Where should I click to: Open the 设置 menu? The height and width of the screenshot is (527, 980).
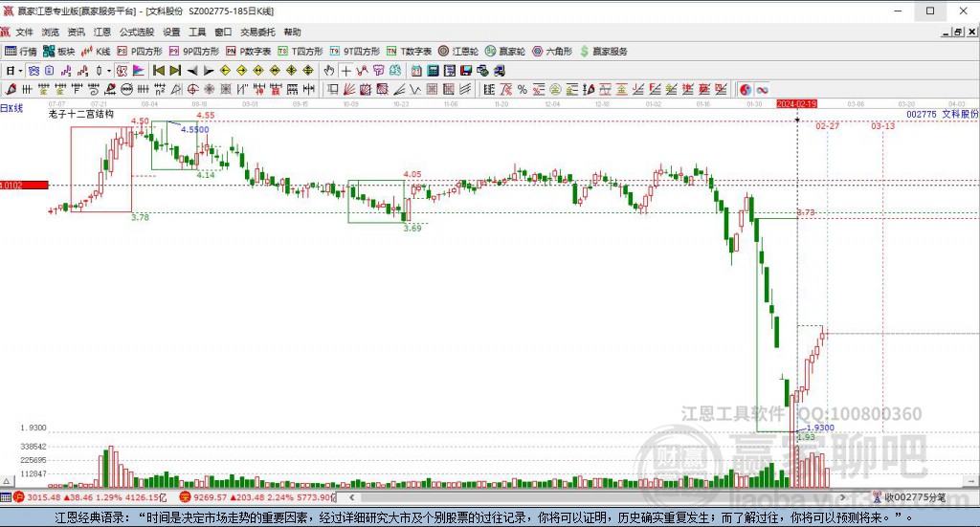172,32
